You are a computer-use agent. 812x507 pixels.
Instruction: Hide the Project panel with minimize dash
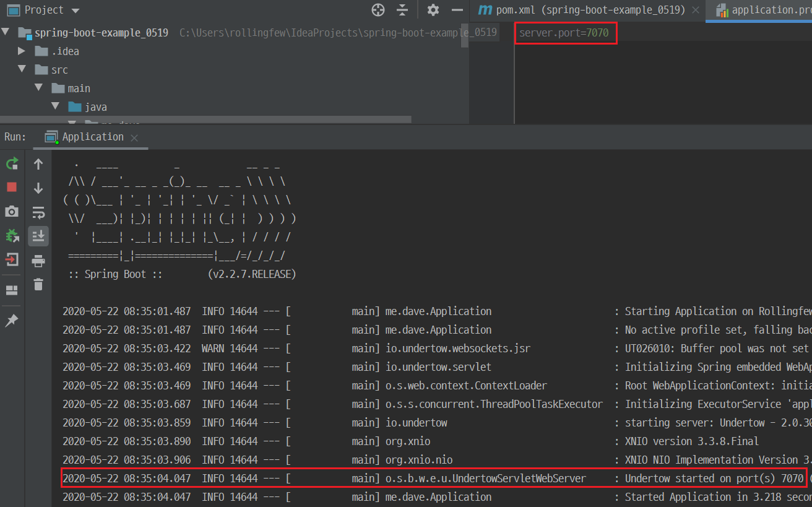457,10
